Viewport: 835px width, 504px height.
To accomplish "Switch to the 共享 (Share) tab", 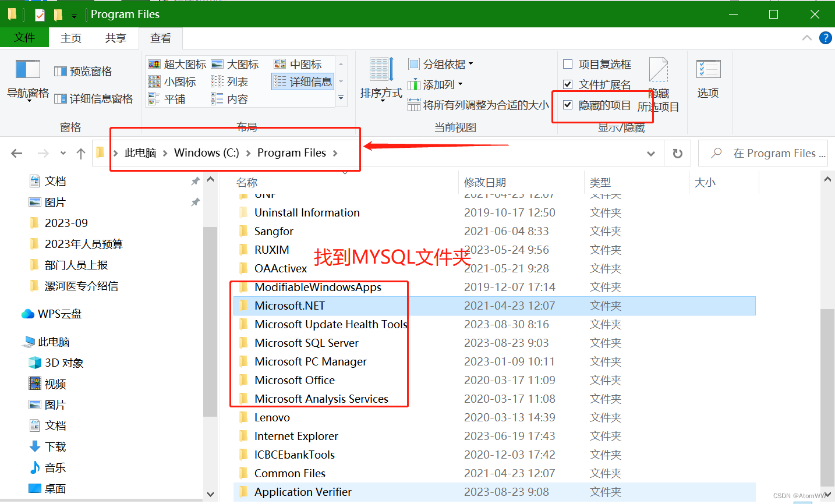I will coord(115,38).
